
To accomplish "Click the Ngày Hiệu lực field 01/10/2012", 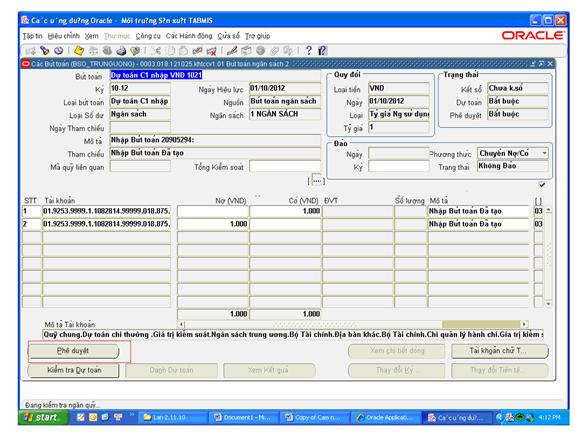I will tap(285, 88).
